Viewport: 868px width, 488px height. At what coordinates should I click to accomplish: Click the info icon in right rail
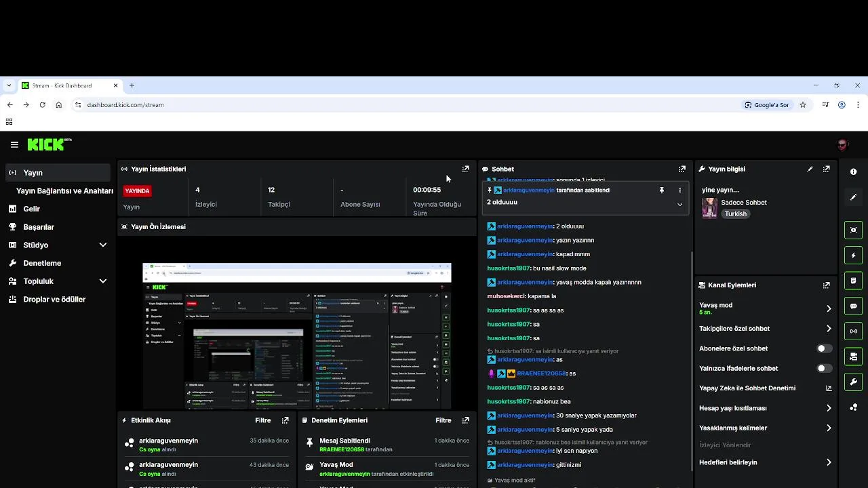pos(853,172)
